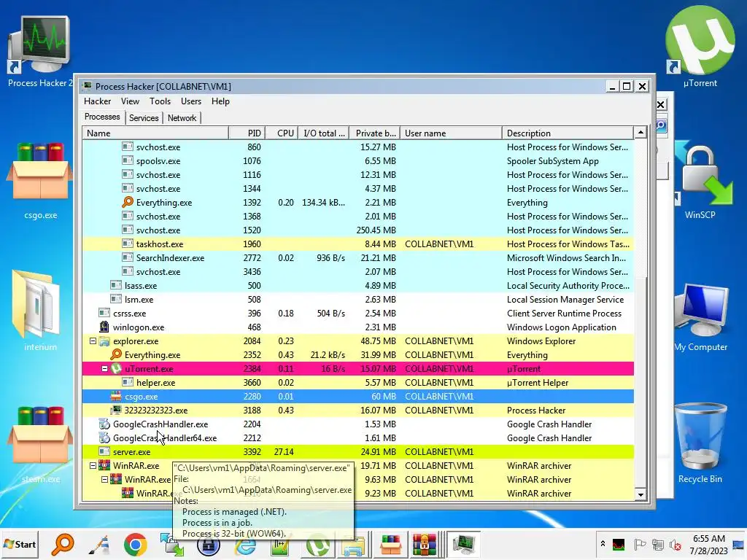Open the Recycle Bin
The height and width of the screenshot is (560, 747).
click(700, 443)
